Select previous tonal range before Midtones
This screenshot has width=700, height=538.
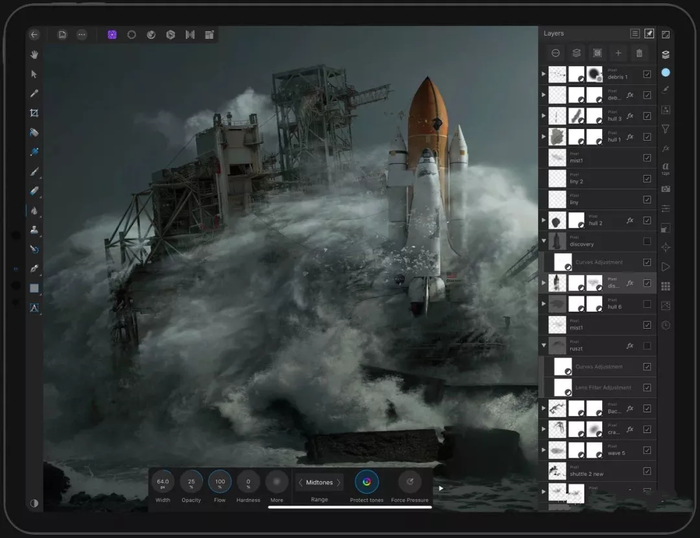click(300, 483)
